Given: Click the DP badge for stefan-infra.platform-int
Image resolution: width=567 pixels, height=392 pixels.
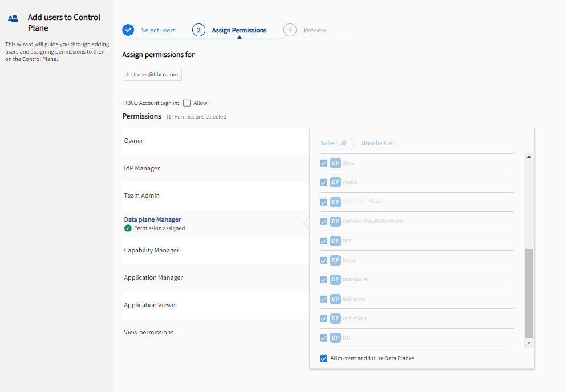Looking at the screenshot, I should [335, 221].
